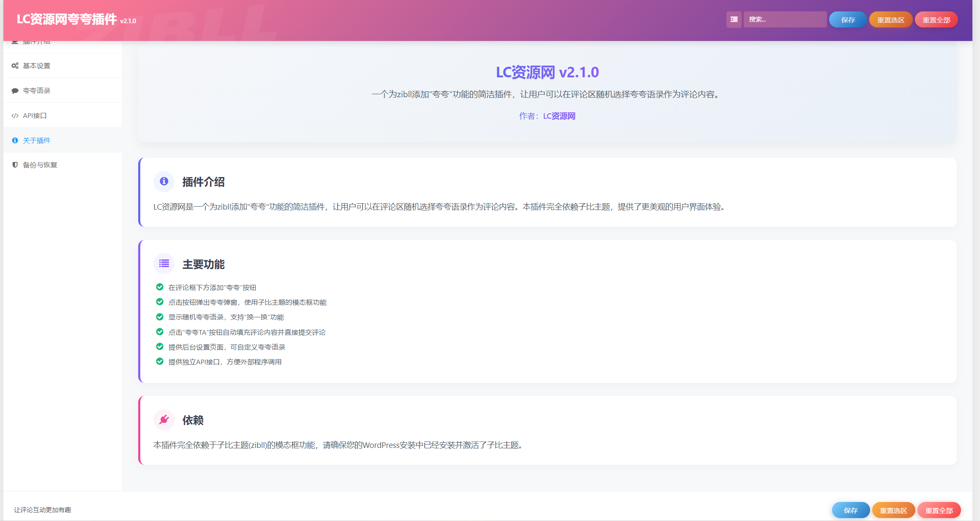This screenshot has width=980, height=521.
Task: Click the info icon beside 关于插件
Action: click(x=15, y=140)
